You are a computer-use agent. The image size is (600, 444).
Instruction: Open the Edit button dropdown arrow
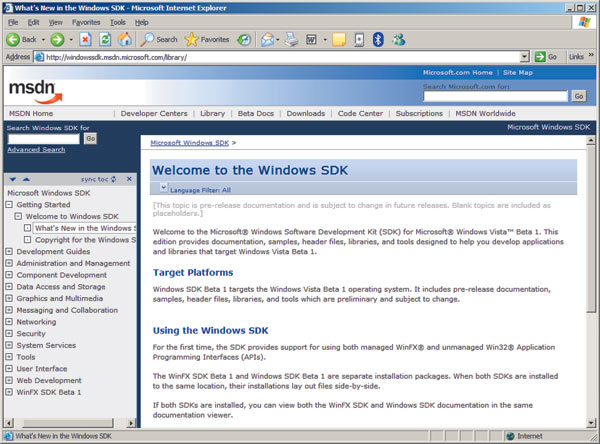[x=325, y=39]
